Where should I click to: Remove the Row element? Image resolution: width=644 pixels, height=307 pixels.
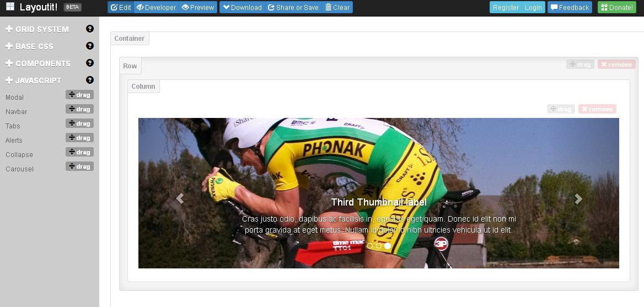[616, 64]
